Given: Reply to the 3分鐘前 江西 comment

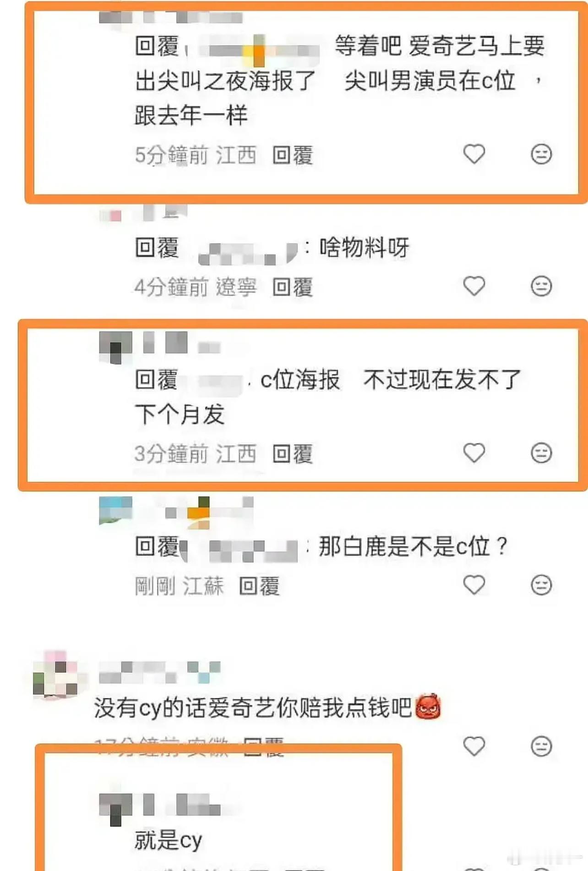Looking at the screenshot, I should tap(293, 454).
